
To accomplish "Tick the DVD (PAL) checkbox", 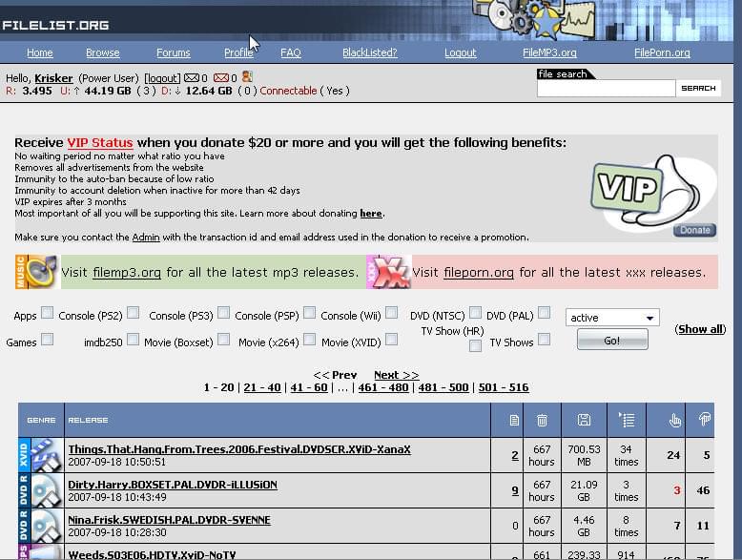I will 545,313.
